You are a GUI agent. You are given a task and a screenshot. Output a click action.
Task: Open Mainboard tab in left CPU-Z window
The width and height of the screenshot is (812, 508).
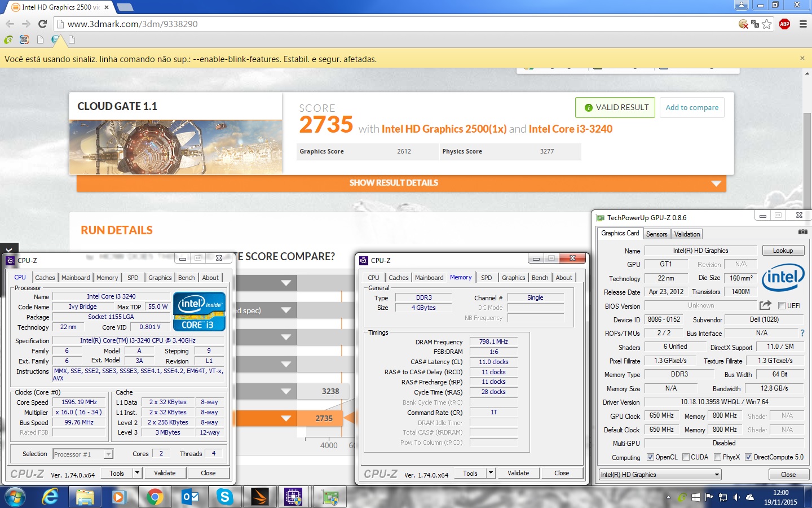(x=76, y=278)
